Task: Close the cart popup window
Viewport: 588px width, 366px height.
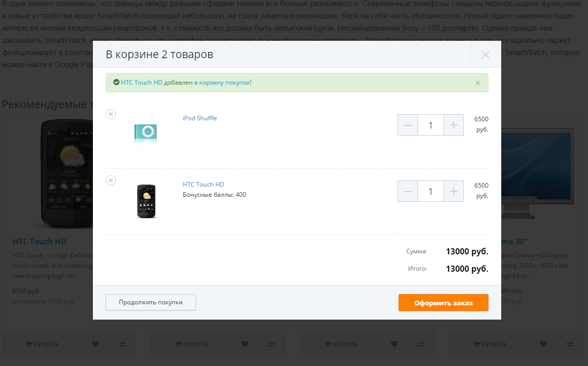Action: pyautogui.click(x=485, y=55)
